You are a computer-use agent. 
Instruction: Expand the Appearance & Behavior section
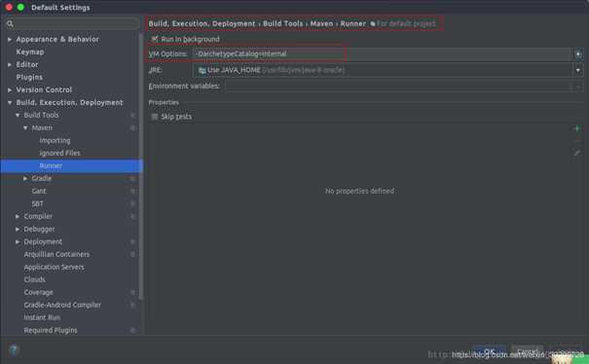(10, 40)
